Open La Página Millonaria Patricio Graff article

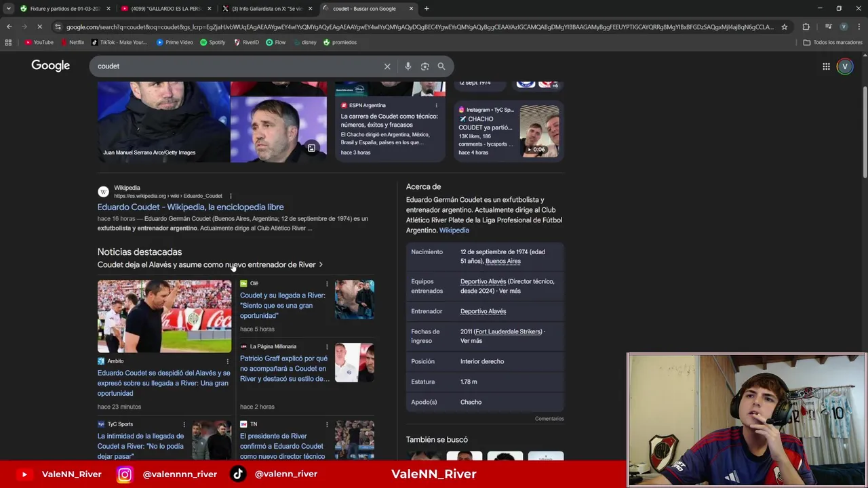click(x=284, y=368)
